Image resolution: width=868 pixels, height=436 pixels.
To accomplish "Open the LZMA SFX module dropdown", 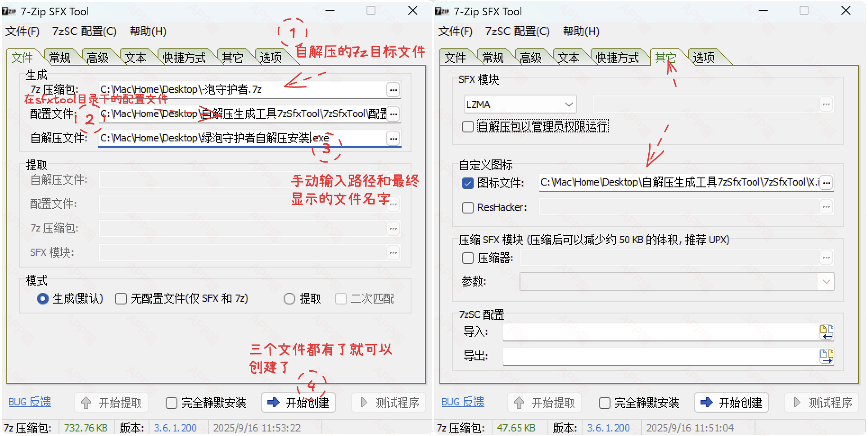I will tap(520, 104).
